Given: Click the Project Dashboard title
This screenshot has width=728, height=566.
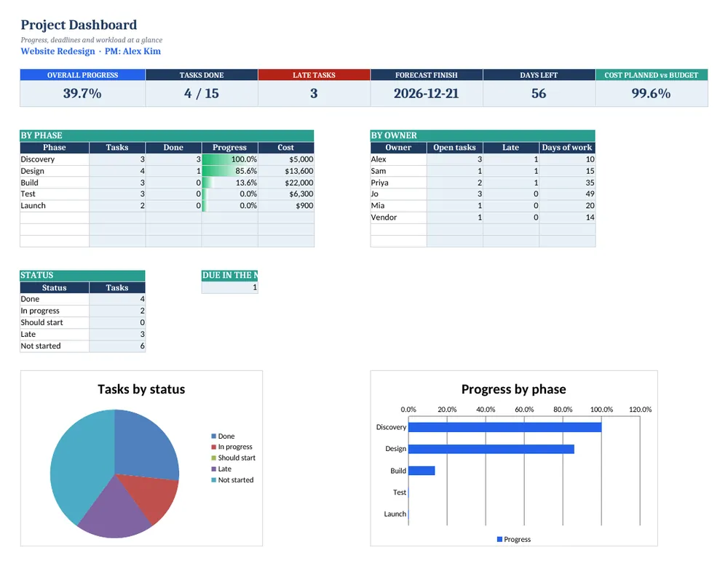Looking at the screenshot, I should click(x=79, y=25).
